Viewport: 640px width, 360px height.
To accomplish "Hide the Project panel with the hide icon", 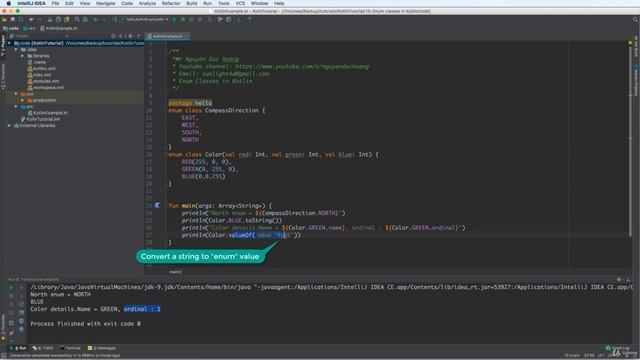I will tap(139, 36).
